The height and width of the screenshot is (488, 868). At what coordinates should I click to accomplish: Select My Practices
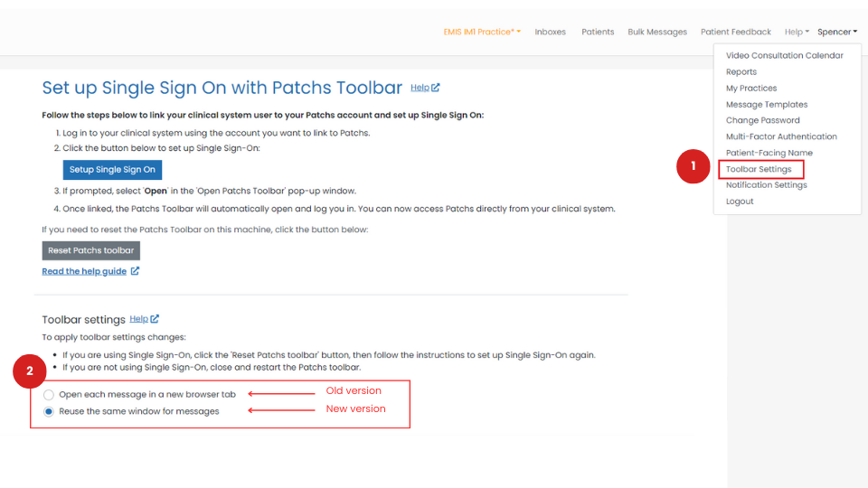click(751, 88)
